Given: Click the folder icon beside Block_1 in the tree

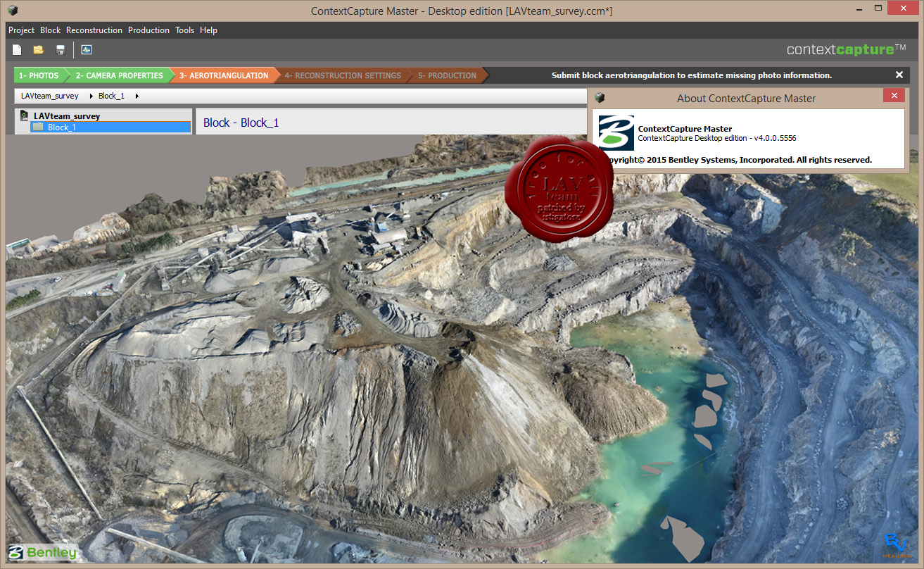Looking at the screenshot, I should click(x=38, y=127).
